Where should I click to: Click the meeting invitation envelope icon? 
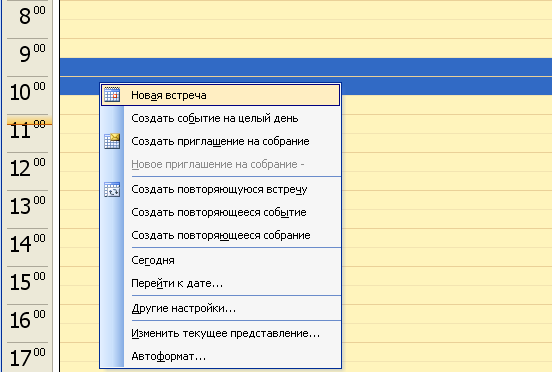(x=112, y=141)
